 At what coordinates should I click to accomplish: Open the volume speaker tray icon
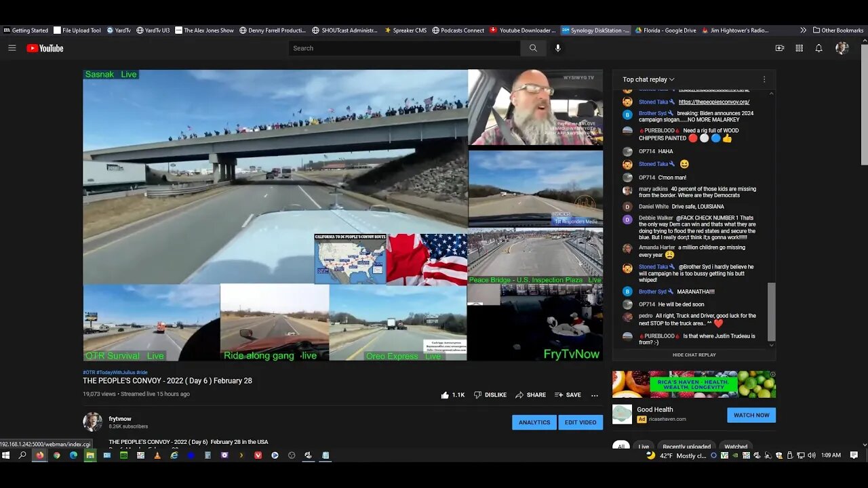tap(812, 455)
